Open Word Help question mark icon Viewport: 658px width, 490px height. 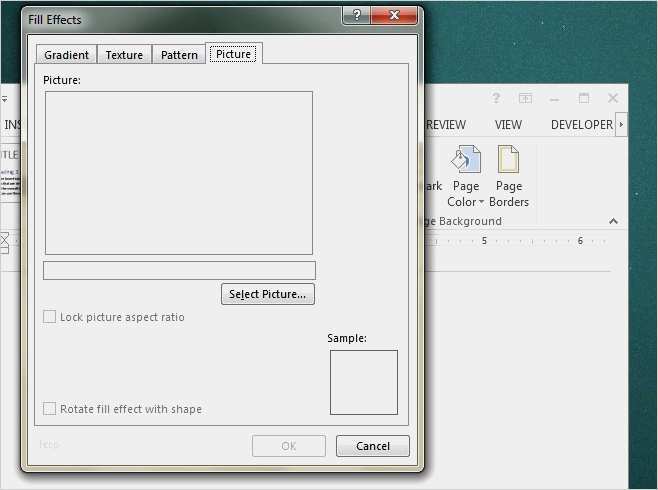(496, 98)
